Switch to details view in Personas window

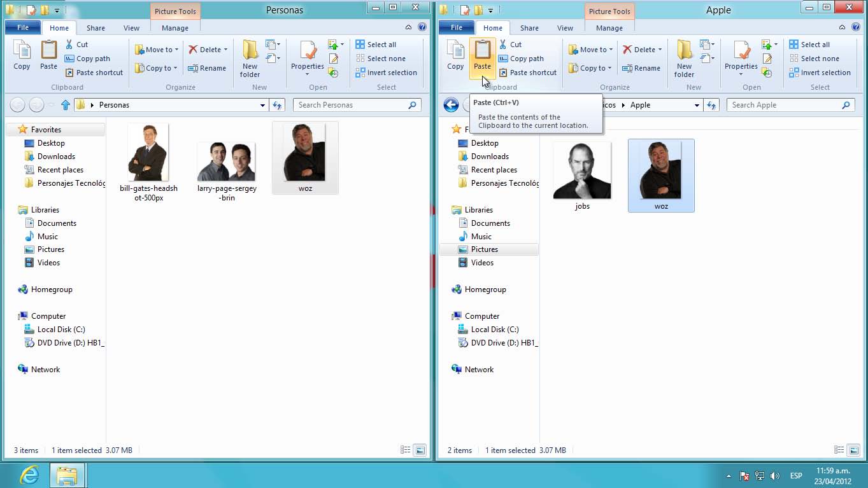pyautogui.click(x=405, y=450)
